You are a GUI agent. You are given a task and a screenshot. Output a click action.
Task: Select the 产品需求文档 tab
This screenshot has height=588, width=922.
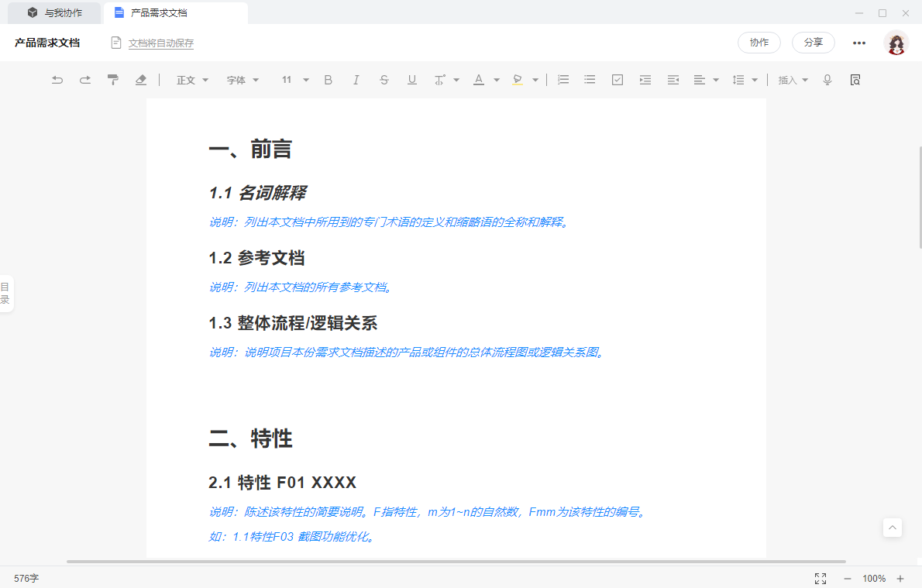[x=176, y=13]
